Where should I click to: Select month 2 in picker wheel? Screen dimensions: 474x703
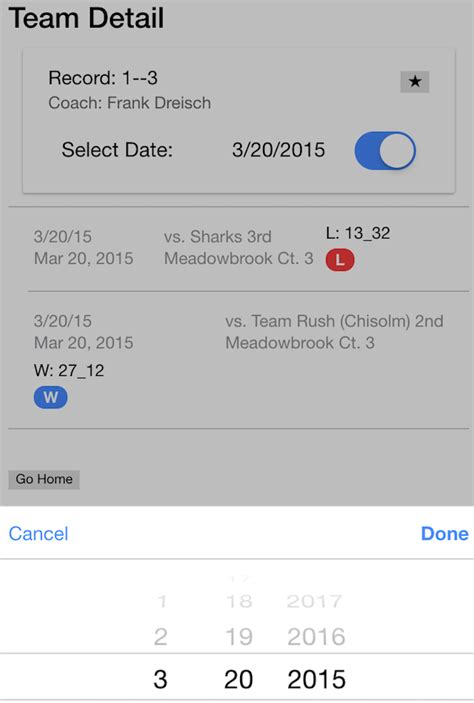(161, 637)
